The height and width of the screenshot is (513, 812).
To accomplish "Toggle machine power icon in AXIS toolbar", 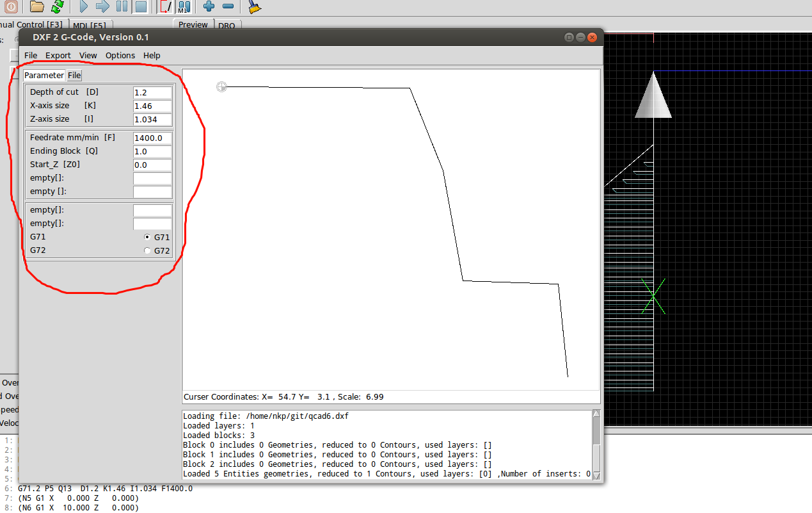I will (11, 7).
